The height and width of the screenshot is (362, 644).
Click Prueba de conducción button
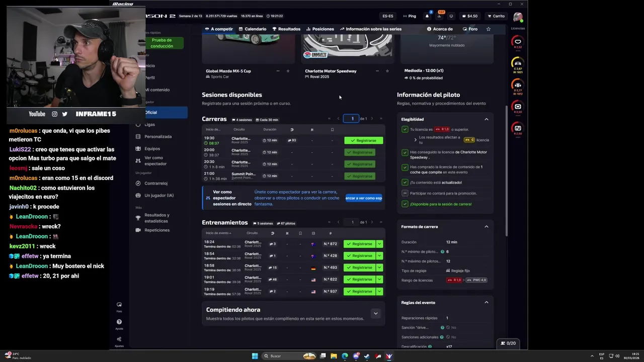pyautogui.click(x=162, y=43)
